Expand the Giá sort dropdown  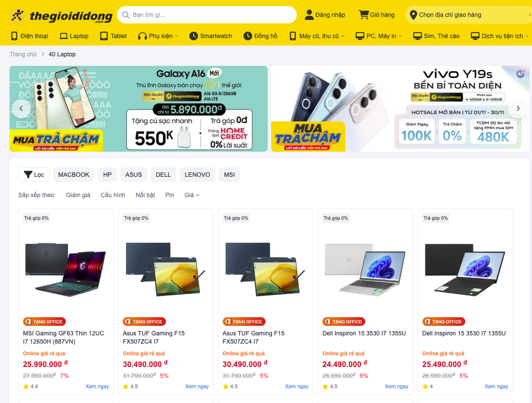coord(192,195)
